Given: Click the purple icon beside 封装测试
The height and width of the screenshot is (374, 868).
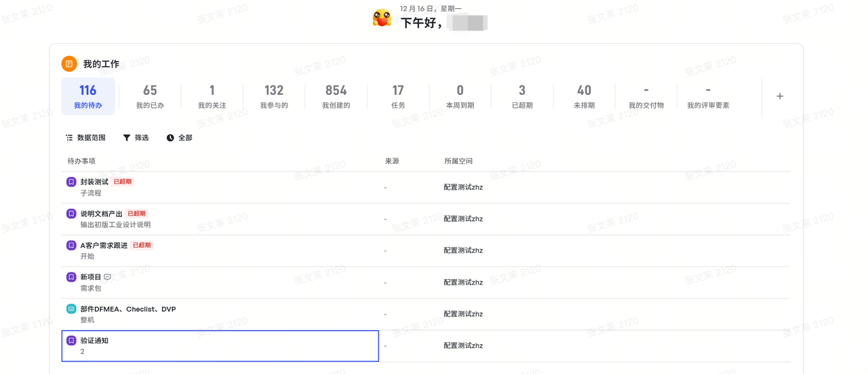Looking at the screenshot, I should [71, 182].
